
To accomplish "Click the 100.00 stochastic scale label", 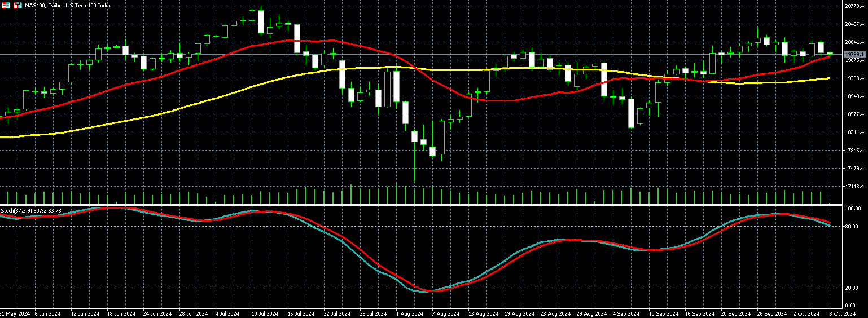I will pos(852,209).
